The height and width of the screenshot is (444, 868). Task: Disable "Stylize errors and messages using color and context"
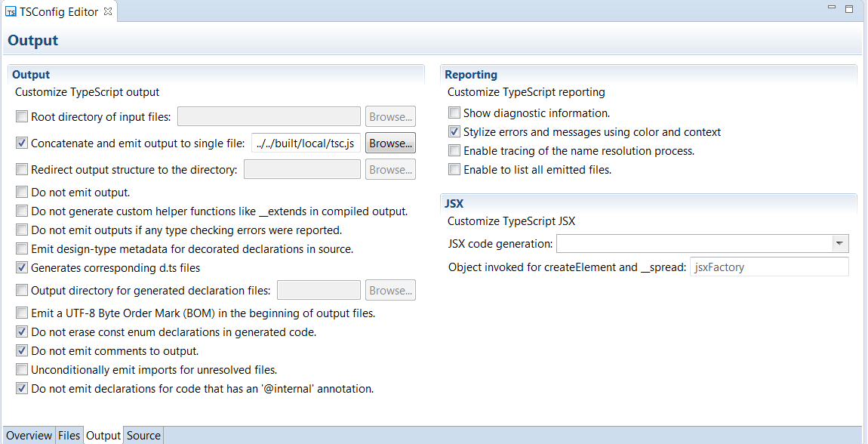[454, 131]
